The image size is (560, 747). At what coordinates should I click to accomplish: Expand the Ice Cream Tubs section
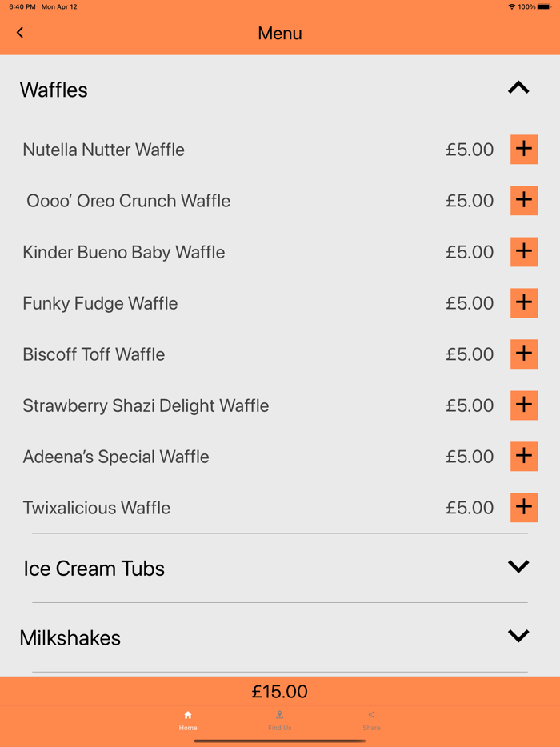518,567
